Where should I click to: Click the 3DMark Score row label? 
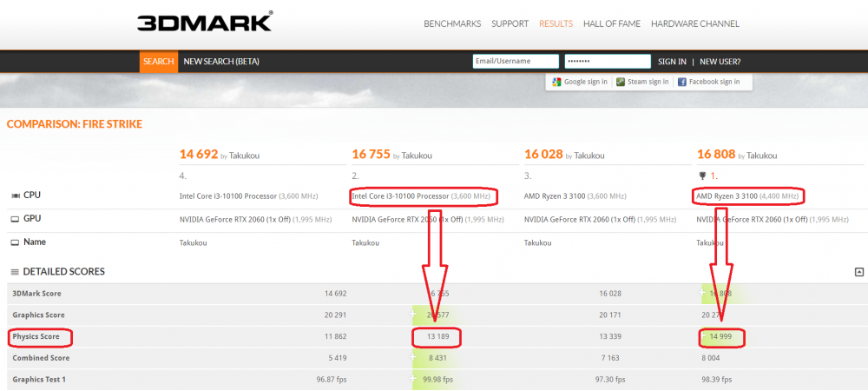(37, 294)
